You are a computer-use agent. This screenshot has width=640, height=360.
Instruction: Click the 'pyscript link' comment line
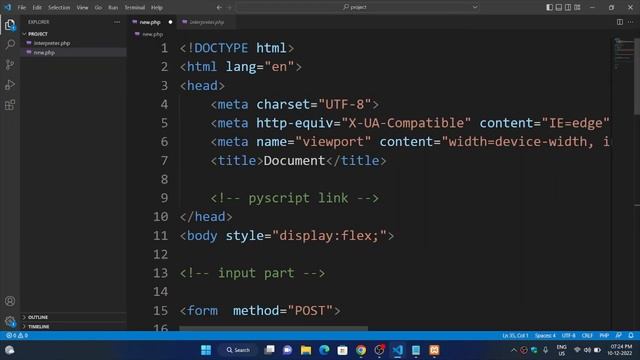295,198
